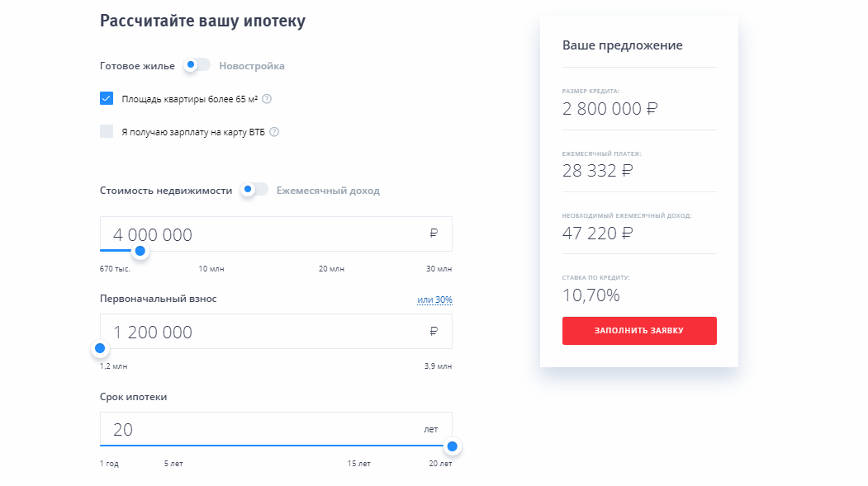This screenshot has height=486, width=868.
Task: Click the 20 млн mark on cost scale
Action: (331, 269)
